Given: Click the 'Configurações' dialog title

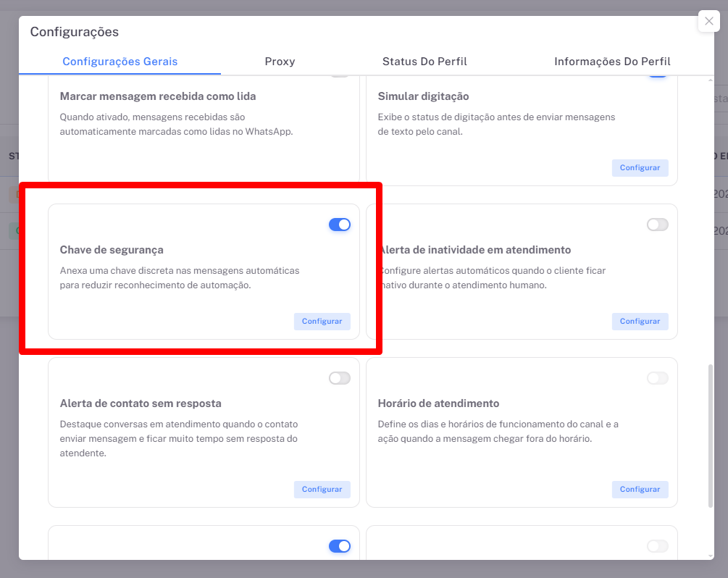Looking at the screenshot, I should 75,32.
